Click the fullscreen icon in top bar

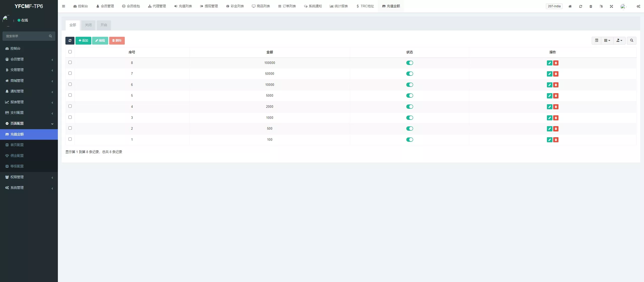pos(611,6)
